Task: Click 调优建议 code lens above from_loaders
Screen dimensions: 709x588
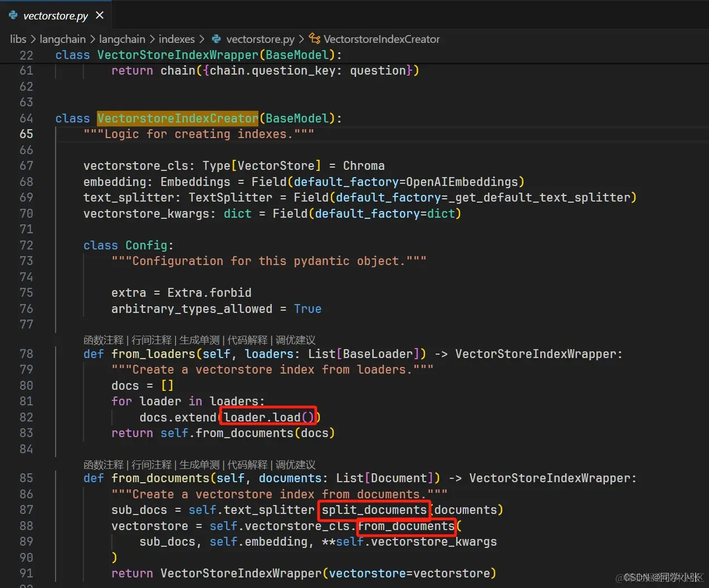Action: coord(295,340)
